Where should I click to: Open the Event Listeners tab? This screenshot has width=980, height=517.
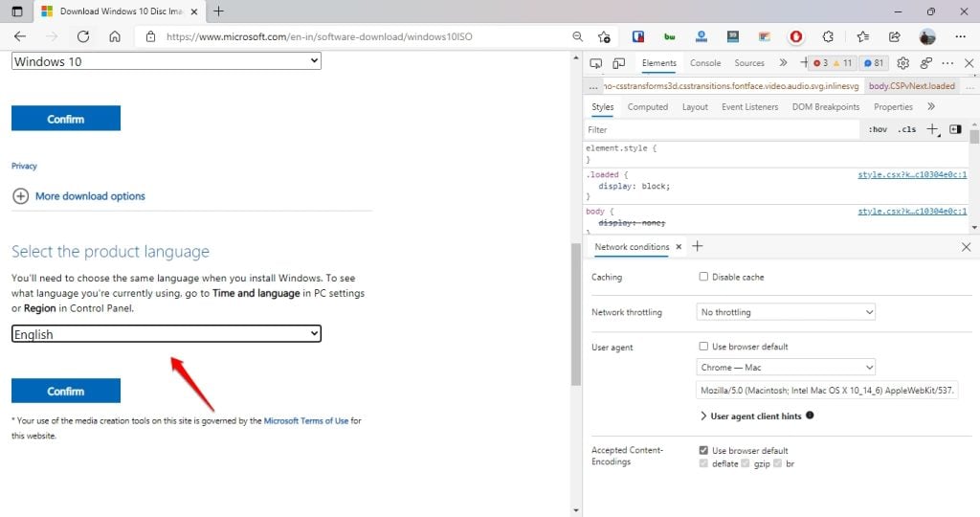point(749,107)
